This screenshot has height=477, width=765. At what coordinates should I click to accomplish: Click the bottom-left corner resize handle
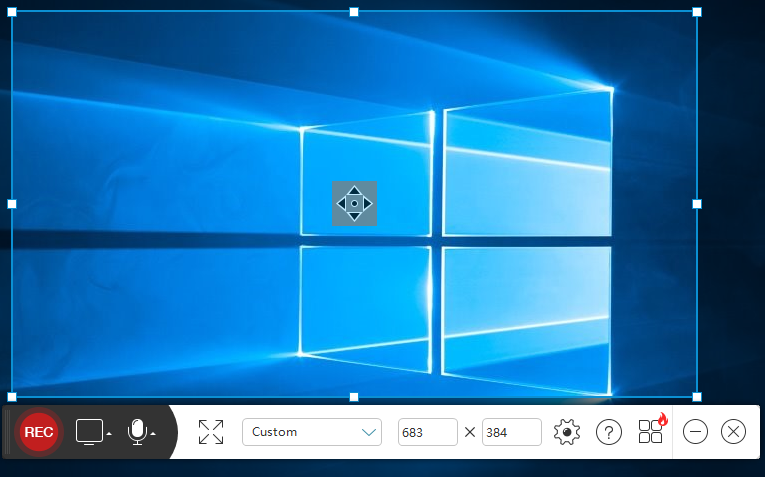tap(12, 397)
